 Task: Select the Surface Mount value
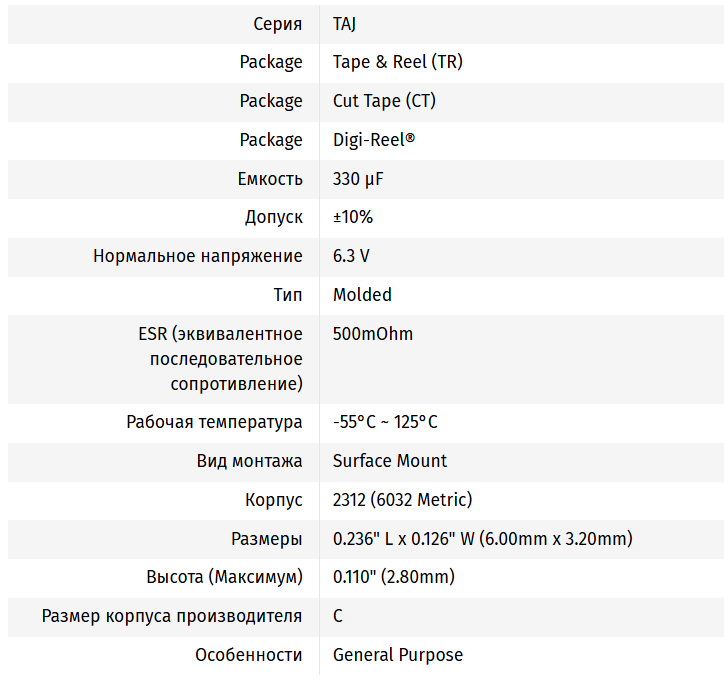(390, 461)
